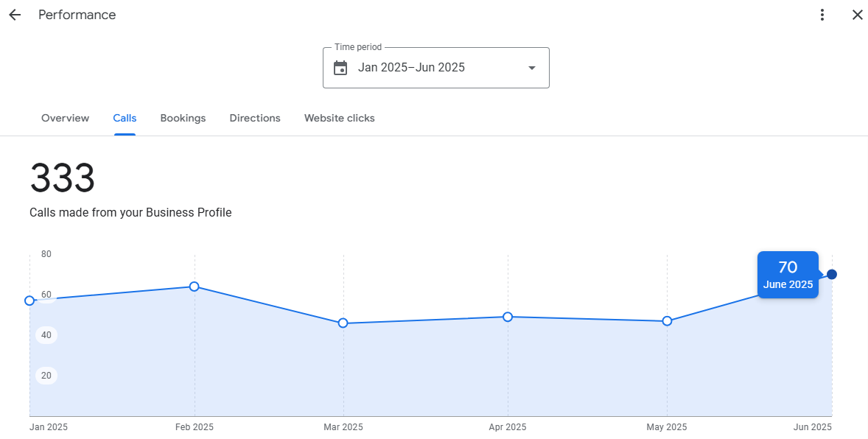Open the Jan 2025–Jun 2025 period selector
Viewport: 868px width, 439px height.
click(x=435, y=68)
